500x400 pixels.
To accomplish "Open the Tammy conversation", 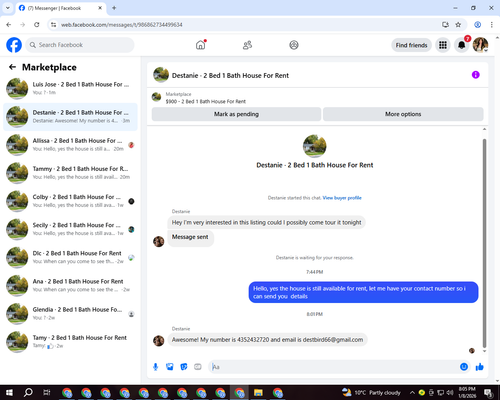I will tap(70, 173).
